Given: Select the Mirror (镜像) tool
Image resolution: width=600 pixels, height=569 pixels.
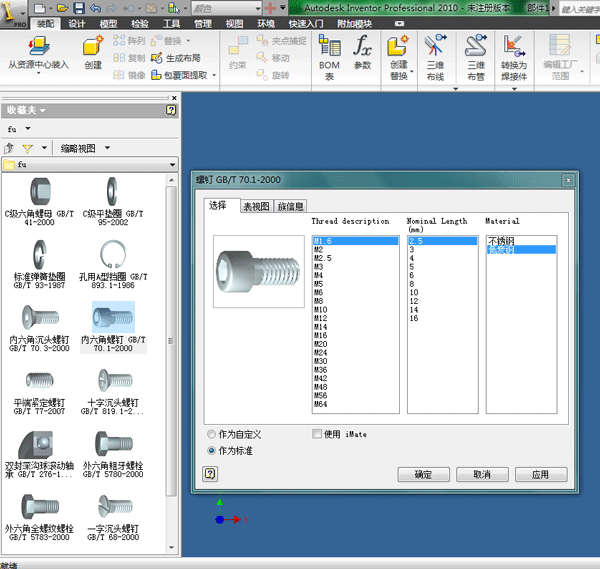Looking at the screenshot, I should [x=129, y=75].
